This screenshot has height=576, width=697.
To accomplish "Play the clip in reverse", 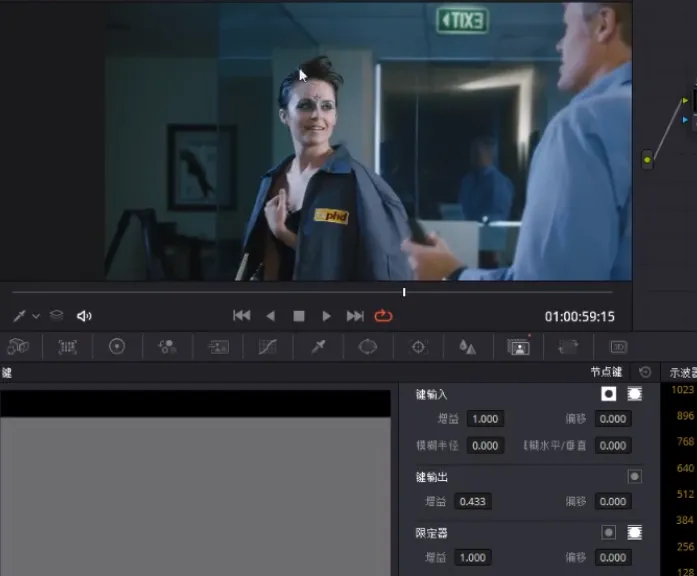I will click(270, 316).
